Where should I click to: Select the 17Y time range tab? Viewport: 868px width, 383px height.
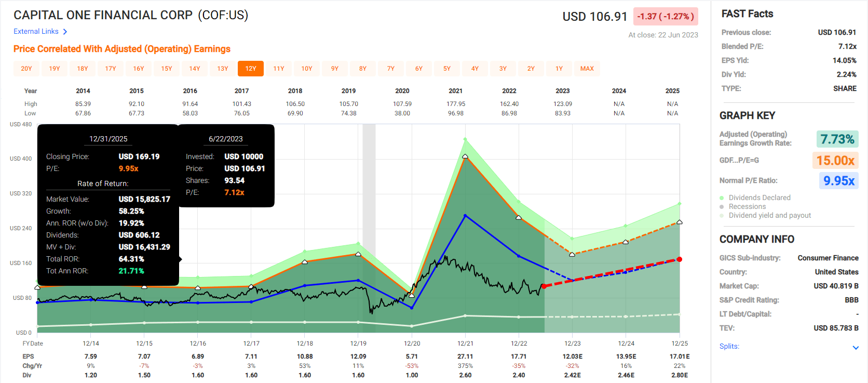tap(111, 69)
